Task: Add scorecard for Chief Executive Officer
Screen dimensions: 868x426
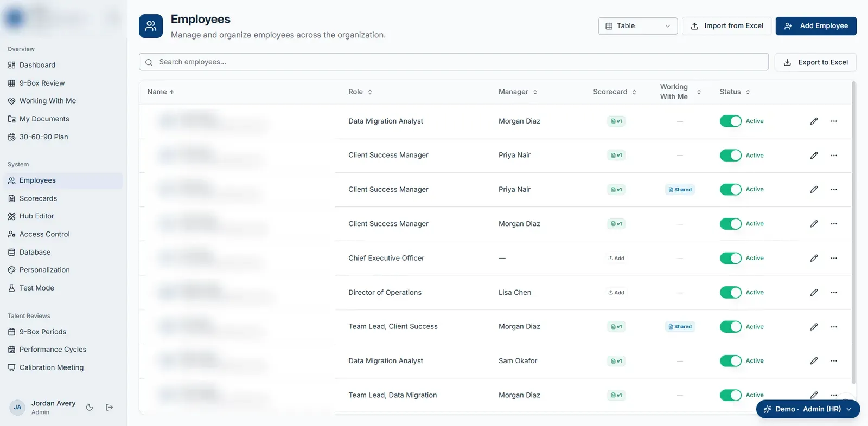Action: [616, 259]
